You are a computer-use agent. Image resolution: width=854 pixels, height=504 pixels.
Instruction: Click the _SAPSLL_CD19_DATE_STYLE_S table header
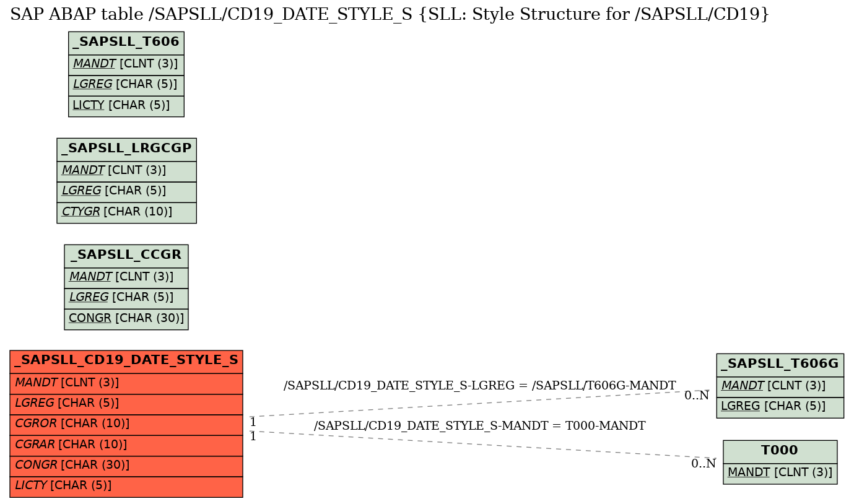(x=126, y=362)
